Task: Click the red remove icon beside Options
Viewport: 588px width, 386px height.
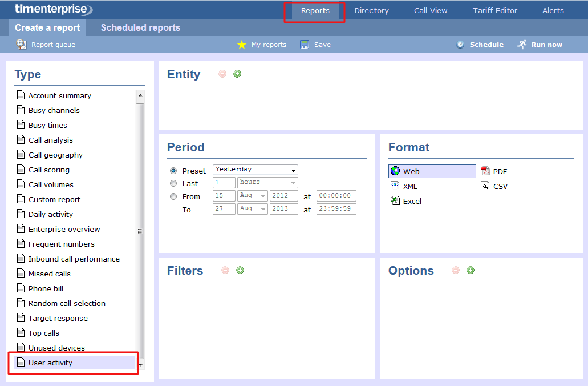Action: click(455, 270)
